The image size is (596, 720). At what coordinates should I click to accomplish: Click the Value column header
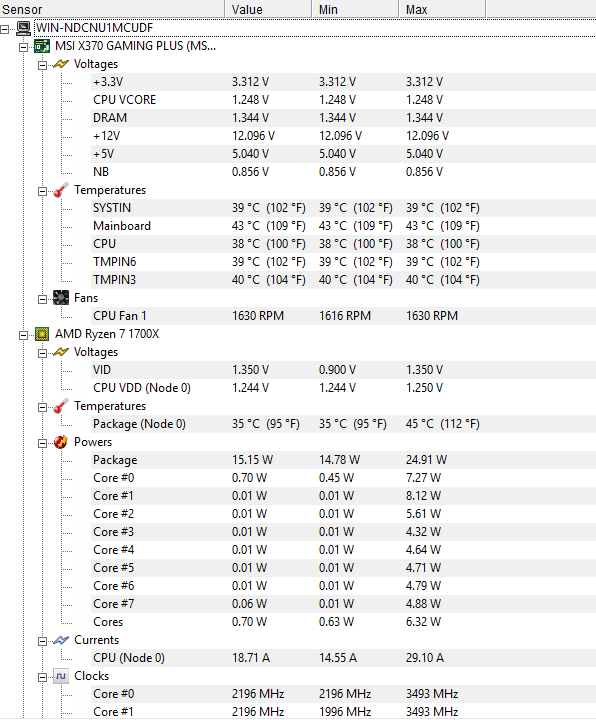pyautogui.click(x=268, y=9)
